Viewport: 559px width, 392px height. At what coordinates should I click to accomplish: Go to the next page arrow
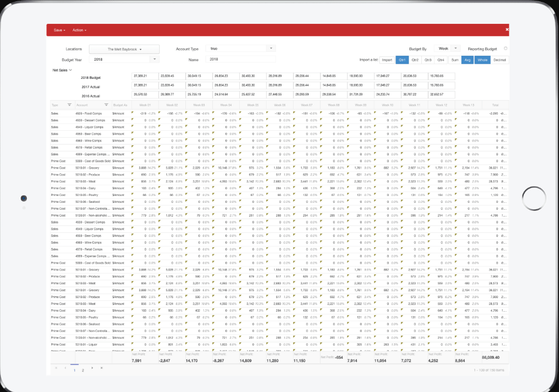tap(93, 368)
